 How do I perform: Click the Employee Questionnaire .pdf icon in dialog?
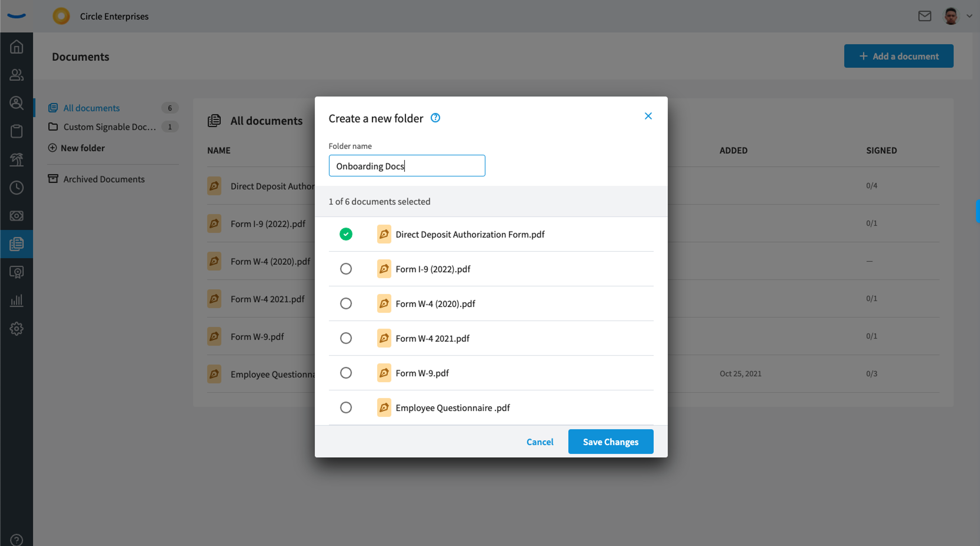pos(384,408)
